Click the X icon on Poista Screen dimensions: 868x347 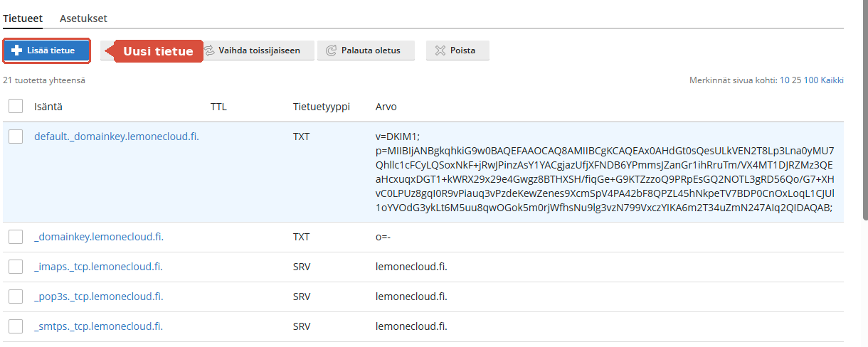coord(440,50)
